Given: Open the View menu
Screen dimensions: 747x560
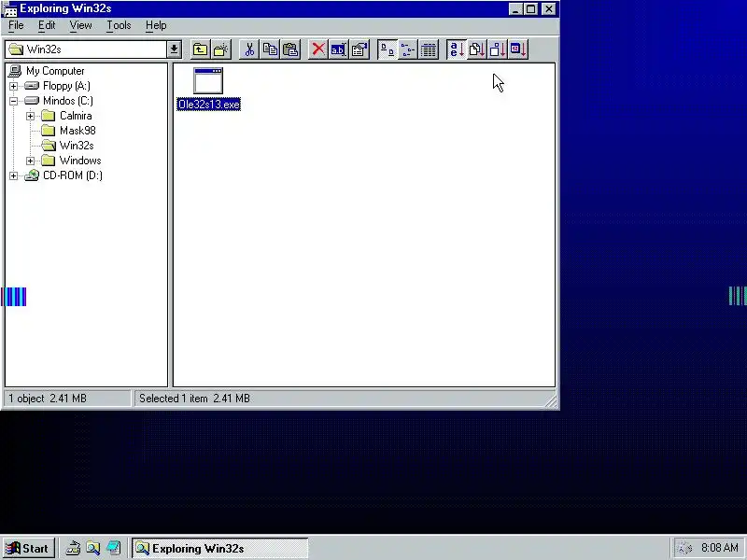Looking at the screenshot, I should tap(80, 25).
